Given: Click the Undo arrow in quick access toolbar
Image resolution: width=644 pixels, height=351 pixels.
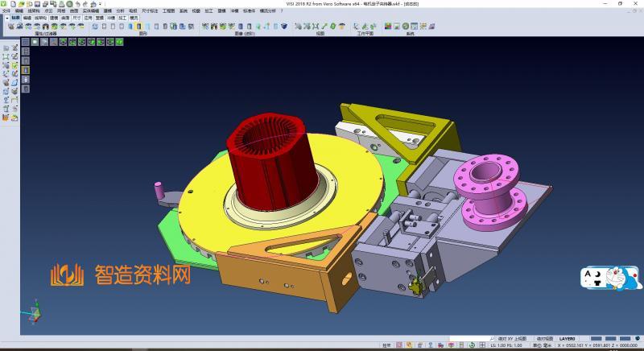Looking at the screenshot, I should (x=76, y=4).
